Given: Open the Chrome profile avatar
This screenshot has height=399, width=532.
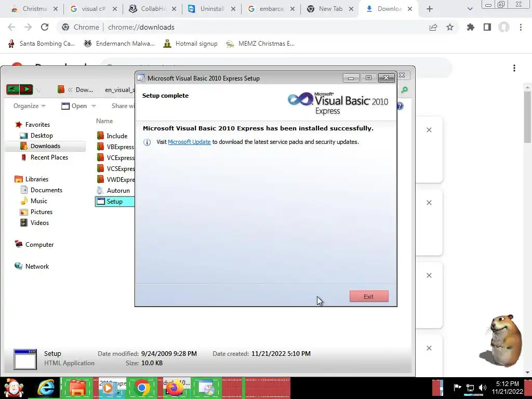Looking at the screenshot, I should click(504, 27).
